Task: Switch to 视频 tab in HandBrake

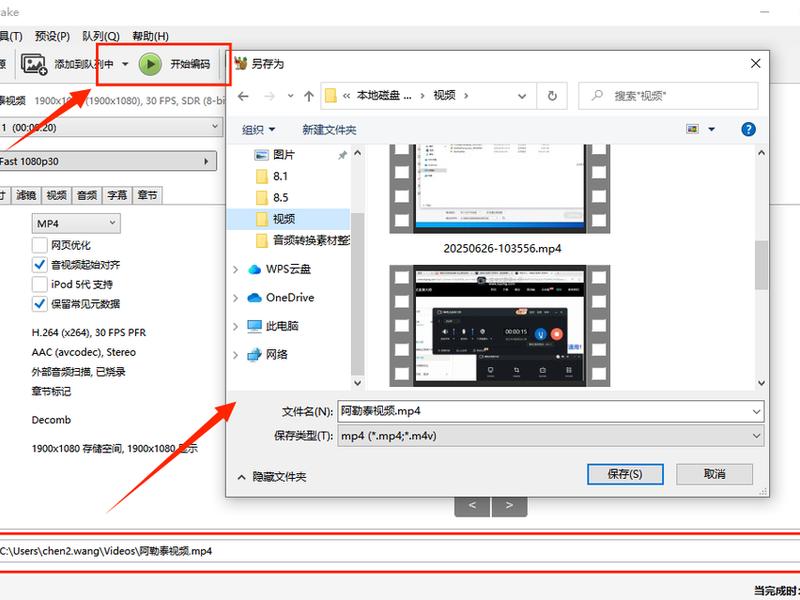Action: [56, 195]
